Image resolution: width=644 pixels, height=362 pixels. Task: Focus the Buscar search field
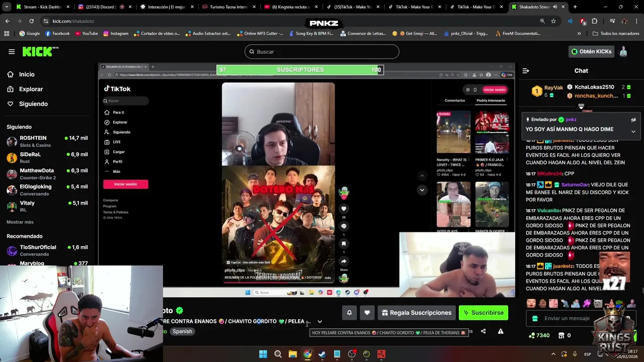[322, 52]
